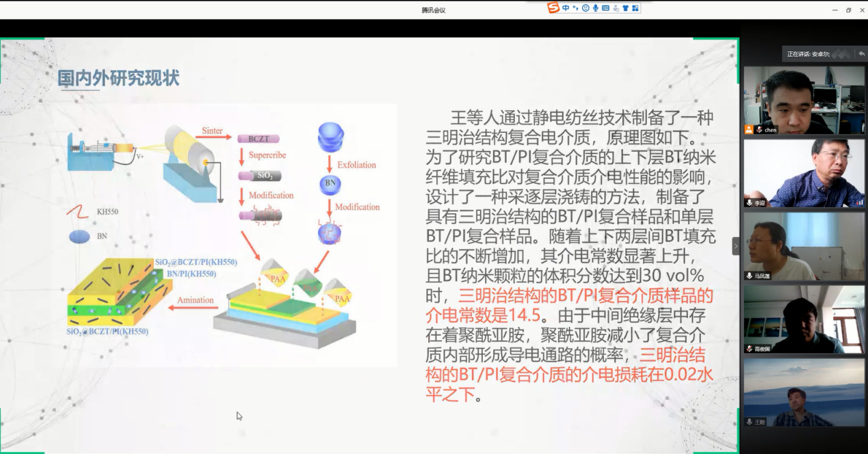This screenshot has height=454, width=868.
Task: Open the Sogou toolbox grid
Action: (x=635, y=8)
